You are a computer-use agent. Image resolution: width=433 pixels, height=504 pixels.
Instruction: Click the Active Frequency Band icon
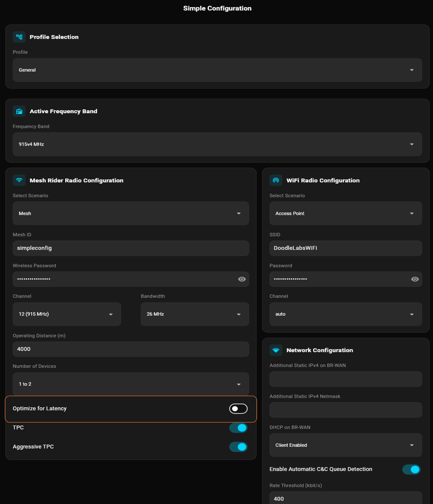click(19, 111)
